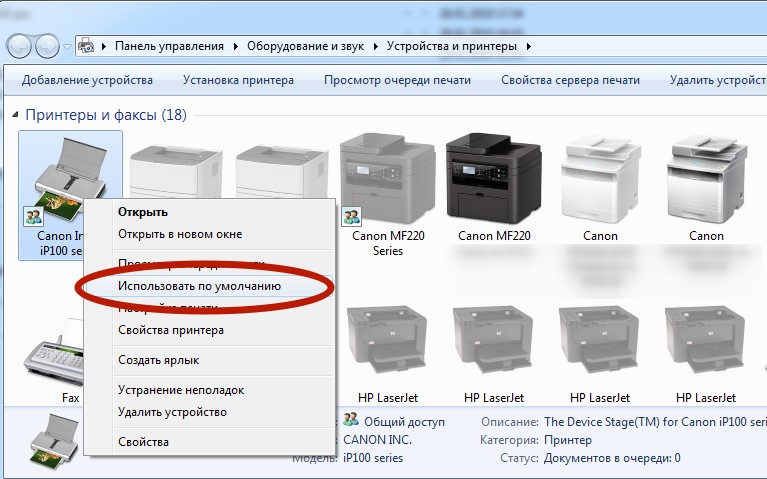Viewport: 767px width, 479px height.
Task: Select Свойства принтера from context menu
Action: [x=171, y=330]
